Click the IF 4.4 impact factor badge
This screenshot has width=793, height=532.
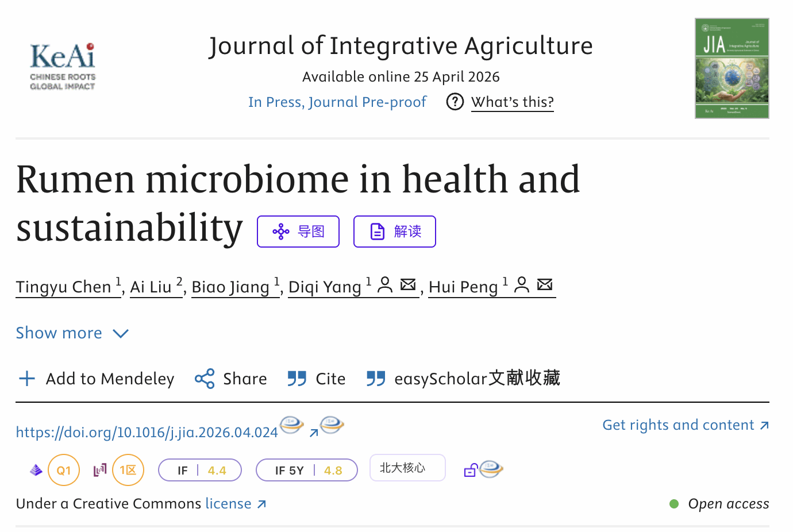pyautogui.click(x=200, y=470)
